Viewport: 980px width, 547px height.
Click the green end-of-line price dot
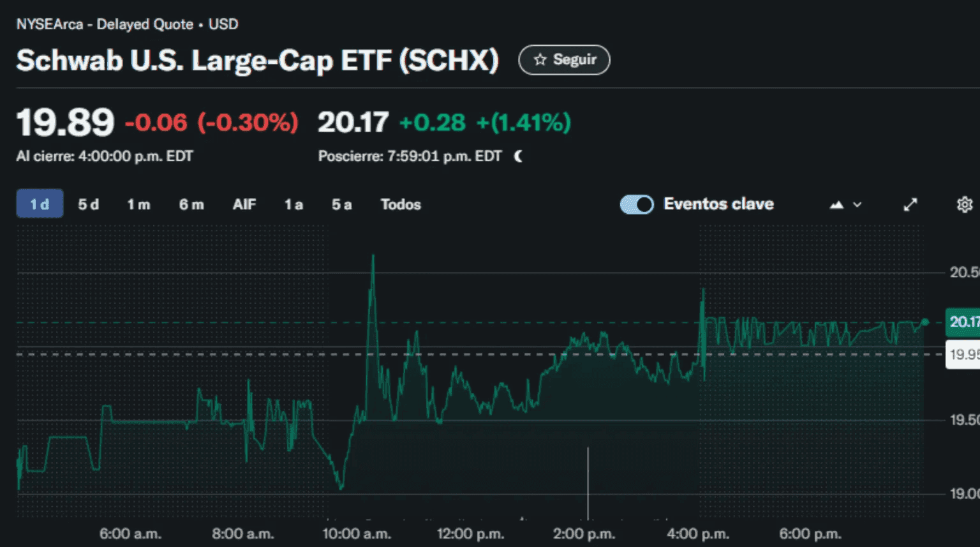coord(924,322)
